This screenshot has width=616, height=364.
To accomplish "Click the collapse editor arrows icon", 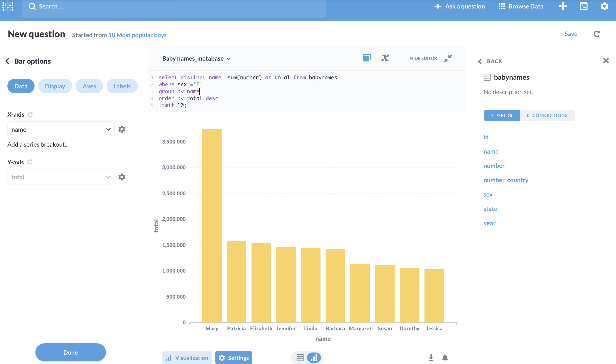I will point(448,58).
